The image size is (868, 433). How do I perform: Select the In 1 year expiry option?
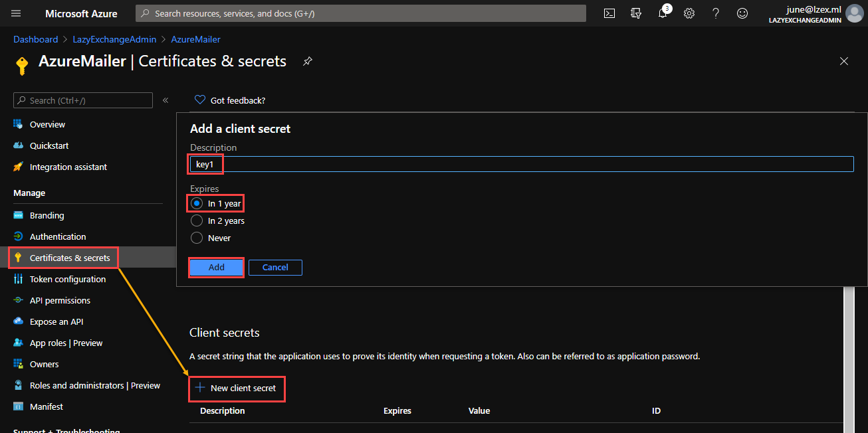click(x=197, y=203)
